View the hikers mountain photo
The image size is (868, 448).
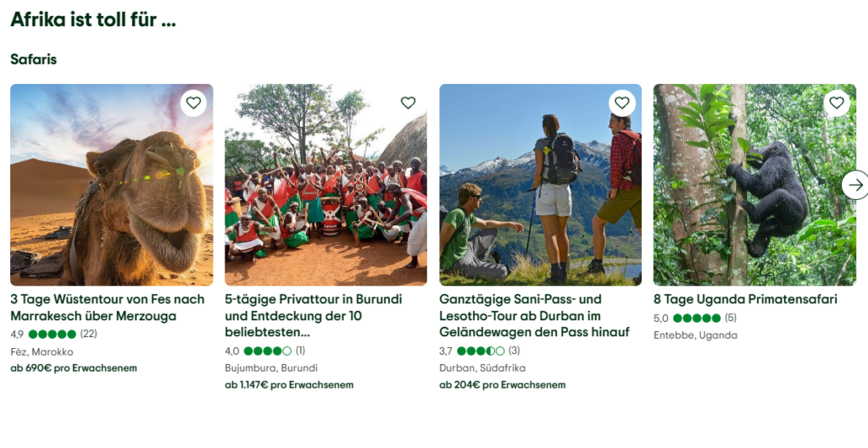[x=540, y=185]
